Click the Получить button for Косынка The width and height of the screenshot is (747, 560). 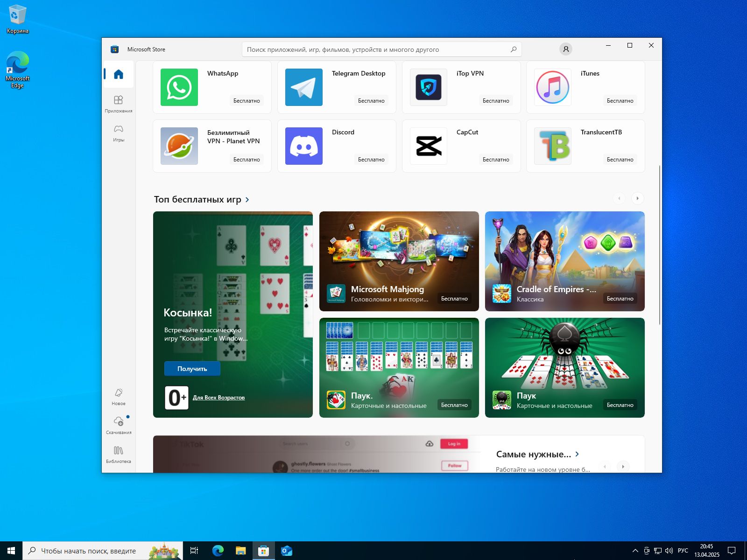192,369
